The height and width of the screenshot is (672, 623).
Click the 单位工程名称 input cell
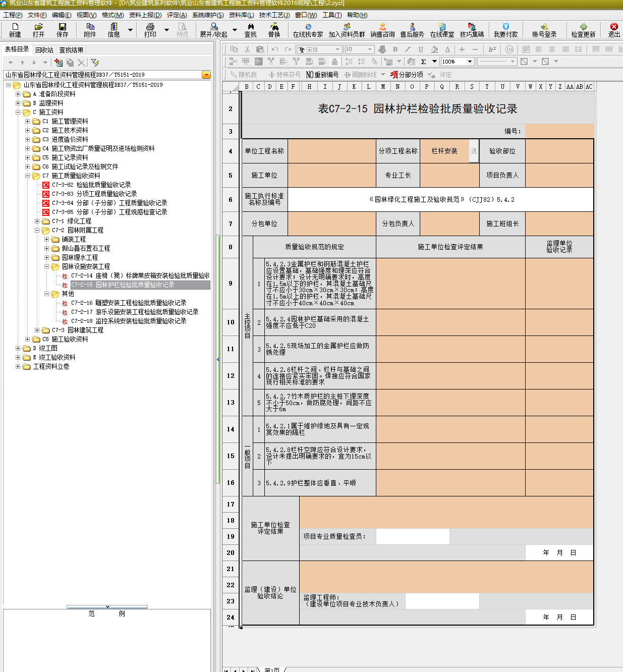[x=332, y=151]
